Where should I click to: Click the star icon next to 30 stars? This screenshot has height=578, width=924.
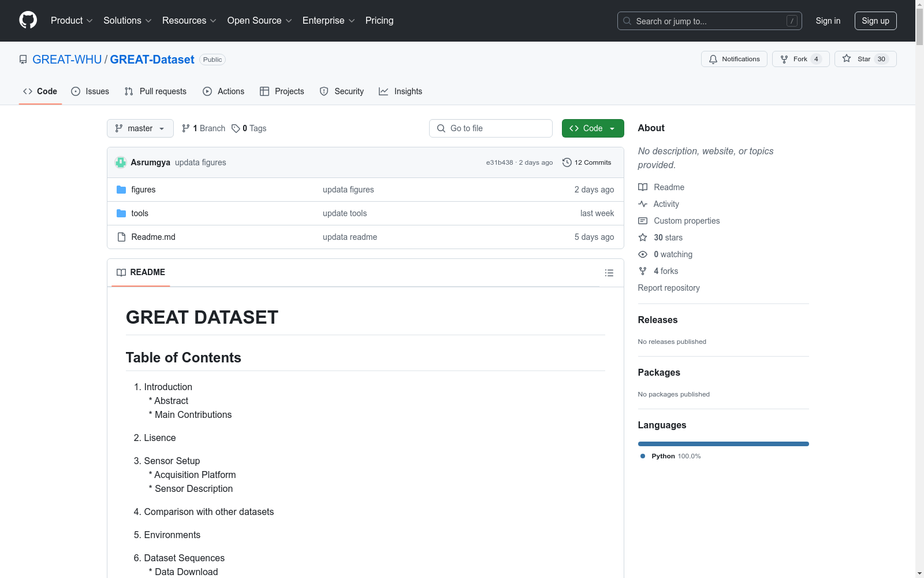coord(643,238)
